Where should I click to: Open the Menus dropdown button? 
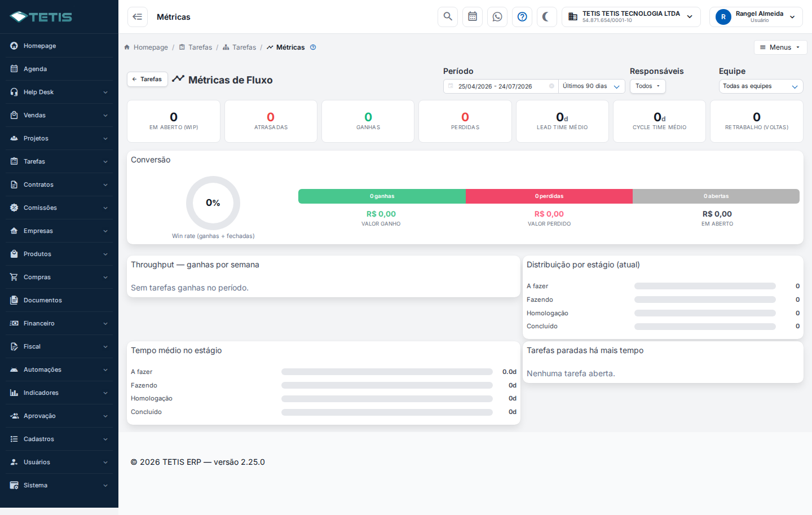click(x=780, y=47)
